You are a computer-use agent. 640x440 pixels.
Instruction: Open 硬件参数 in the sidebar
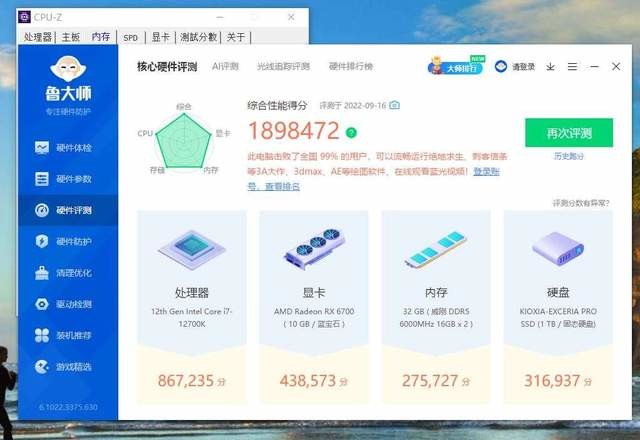coord(68,179)
